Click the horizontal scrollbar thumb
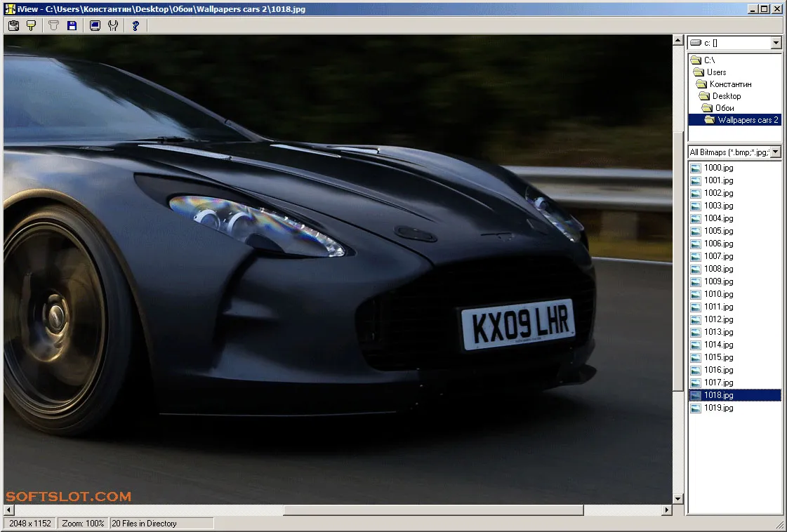787x532 pixels. [x=433, y=510]
